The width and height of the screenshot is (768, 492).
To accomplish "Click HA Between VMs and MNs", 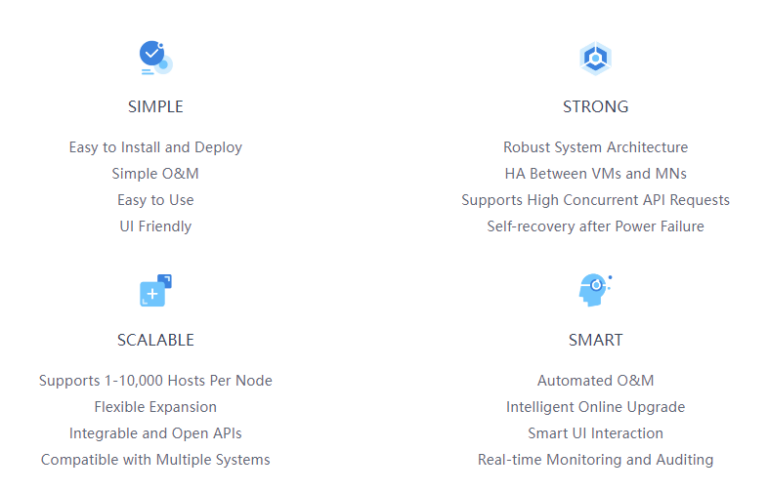I will (x=596, y=173).
